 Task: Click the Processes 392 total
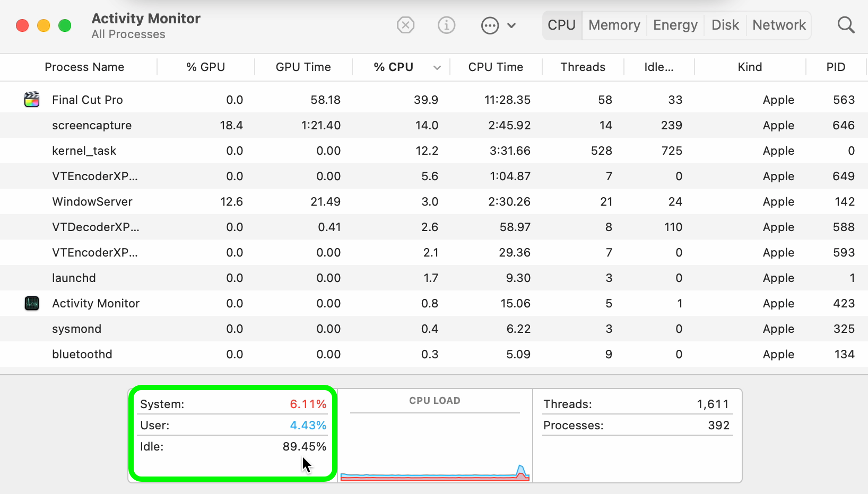click(x=637, y=425)
